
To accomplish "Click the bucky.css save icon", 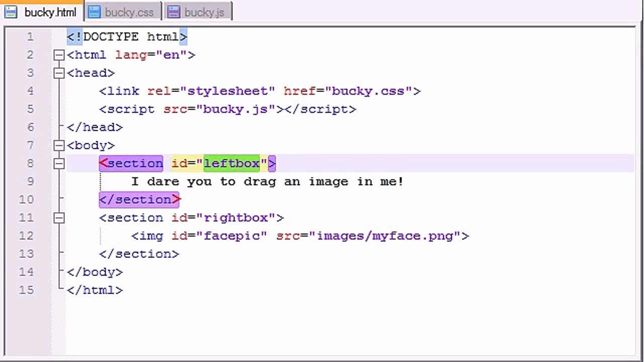I will [x=94, y=12].
